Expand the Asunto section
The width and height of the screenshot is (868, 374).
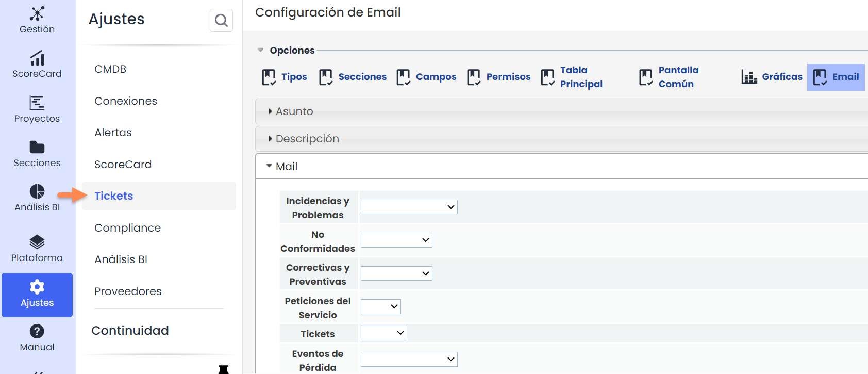click(270, 111)
